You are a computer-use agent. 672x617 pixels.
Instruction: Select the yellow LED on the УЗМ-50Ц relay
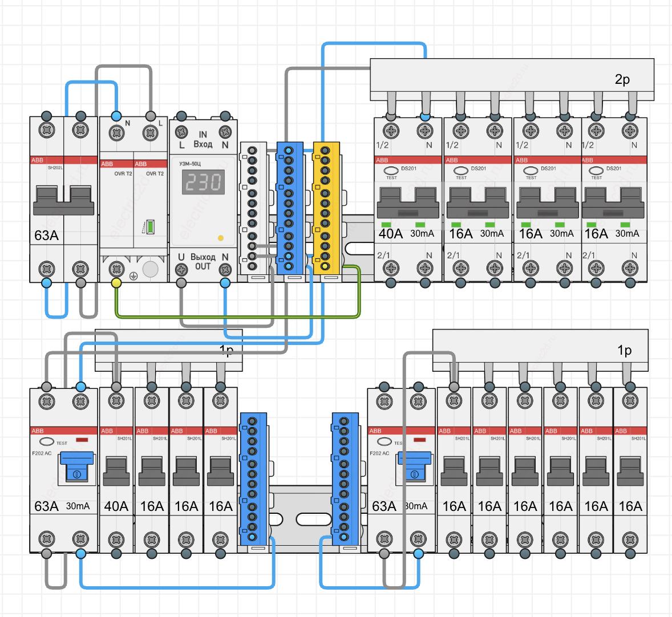click(x=221, y=238)
